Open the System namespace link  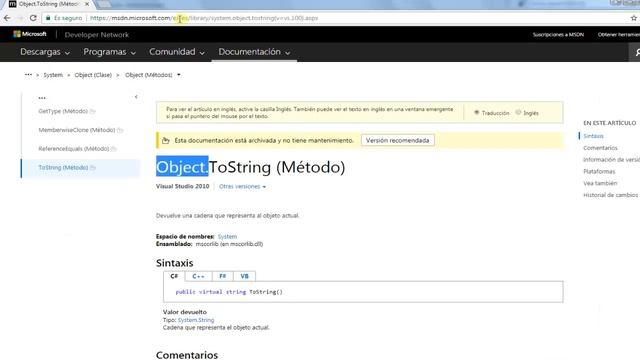click(227, 236)
